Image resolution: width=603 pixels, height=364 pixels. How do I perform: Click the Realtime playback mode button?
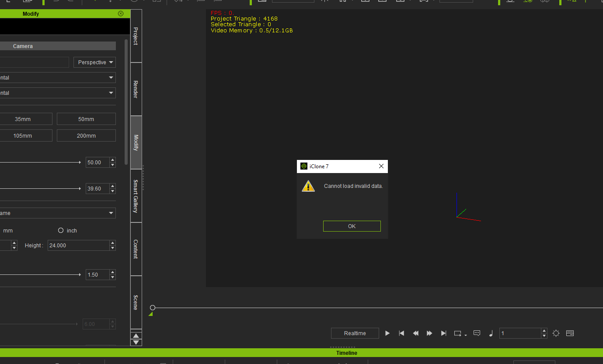[355, 333]
